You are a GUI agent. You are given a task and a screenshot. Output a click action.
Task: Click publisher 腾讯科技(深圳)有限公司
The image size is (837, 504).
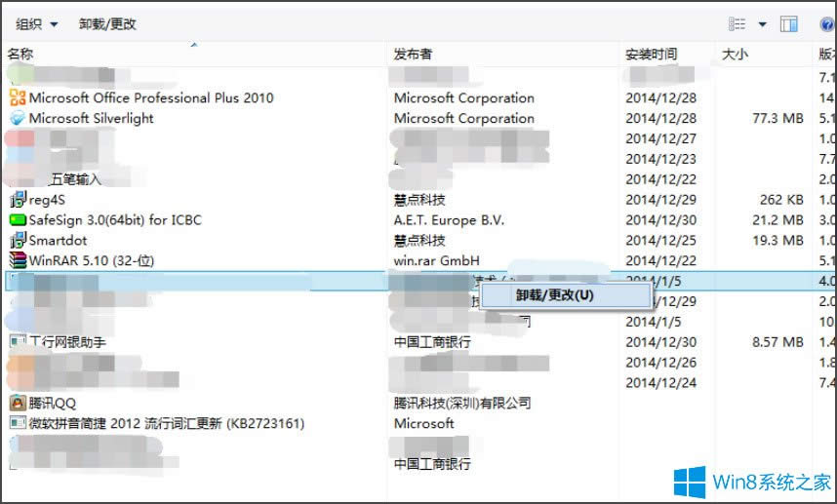462,404
